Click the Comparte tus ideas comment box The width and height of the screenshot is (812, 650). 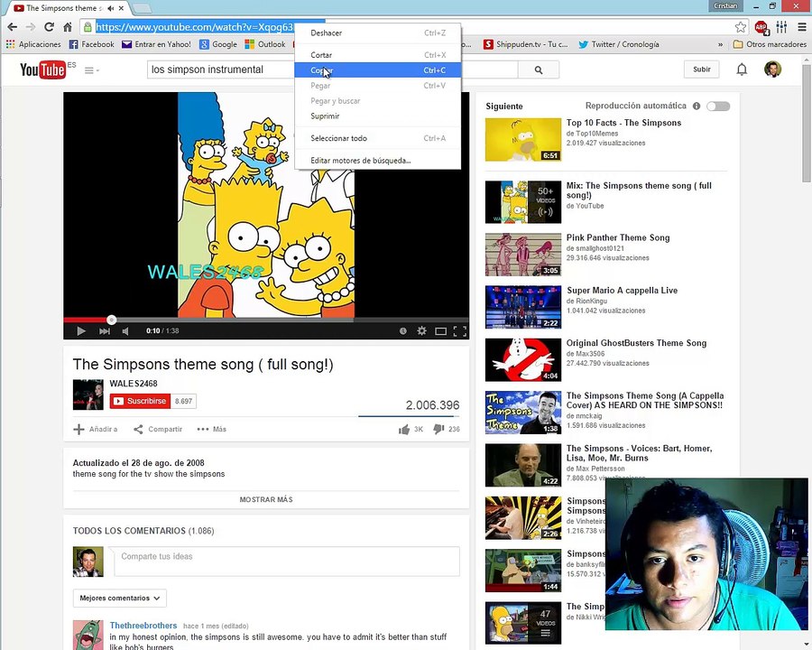click(287, 562)
